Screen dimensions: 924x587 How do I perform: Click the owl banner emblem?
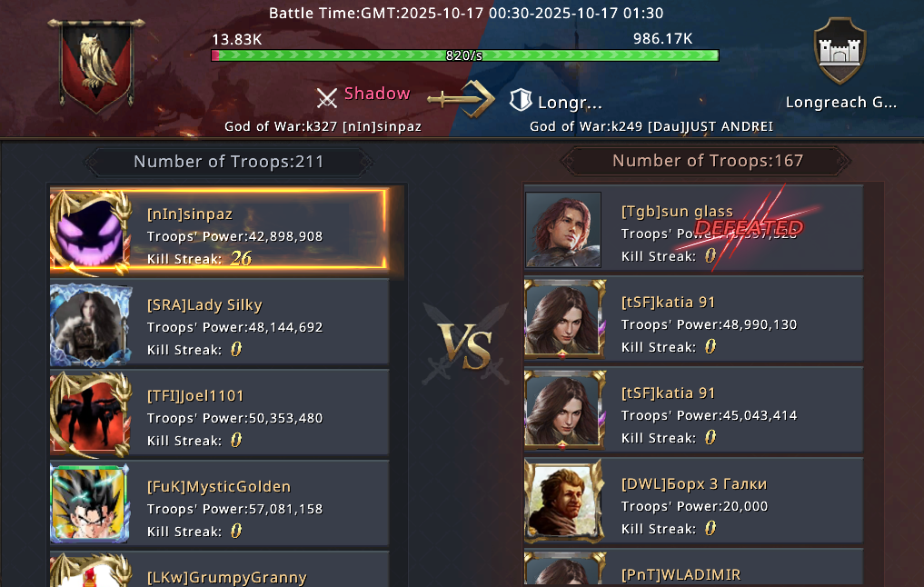[x=96, y=65]
